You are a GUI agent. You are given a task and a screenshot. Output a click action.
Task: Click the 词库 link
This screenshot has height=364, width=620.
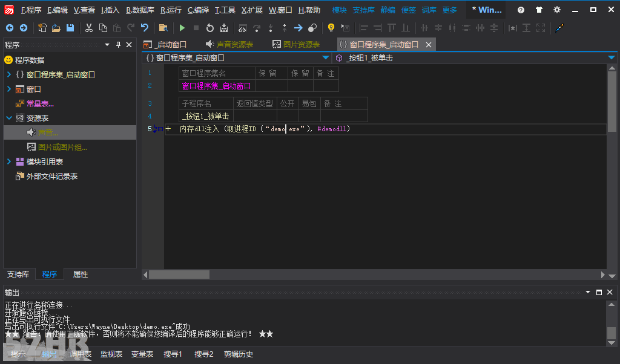point(429,10)
